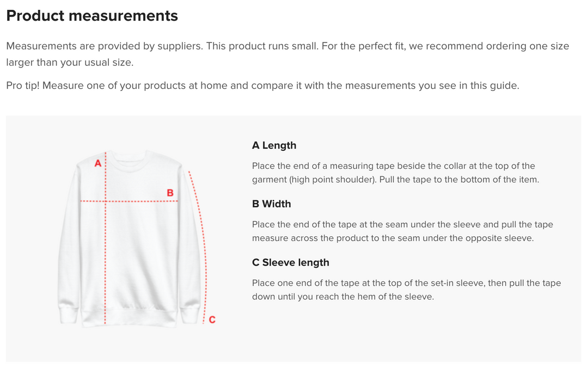This screenshot has height=369, width=588.
Task: Click the horizontal dotted width line
Action: point(129,201)
